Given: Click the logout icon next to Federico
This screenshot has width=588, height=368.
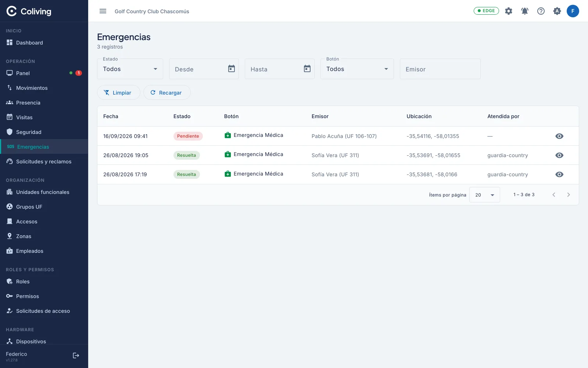Looking at the screenshot, I should click(76, 355).
